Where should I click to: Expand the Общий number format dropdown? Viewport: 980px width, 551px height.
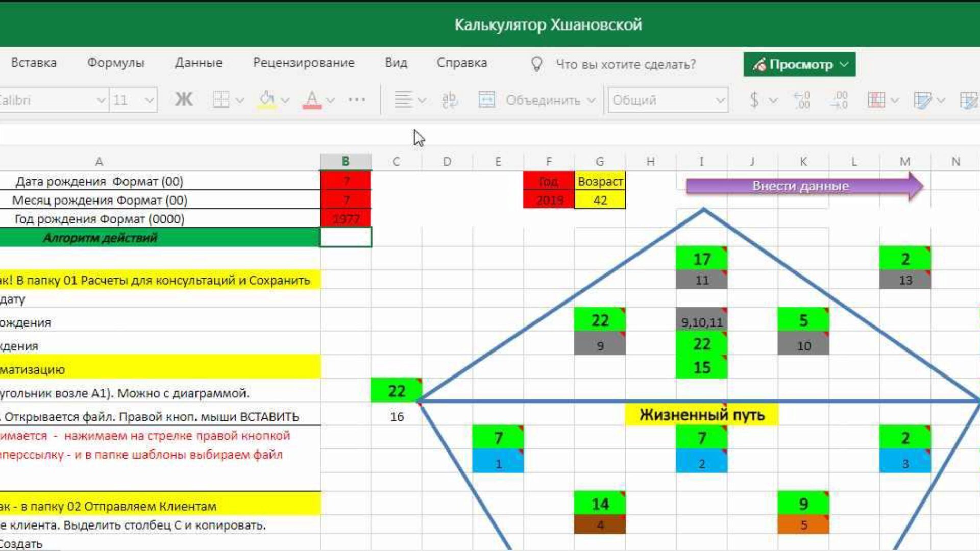(x=720, y=100)
